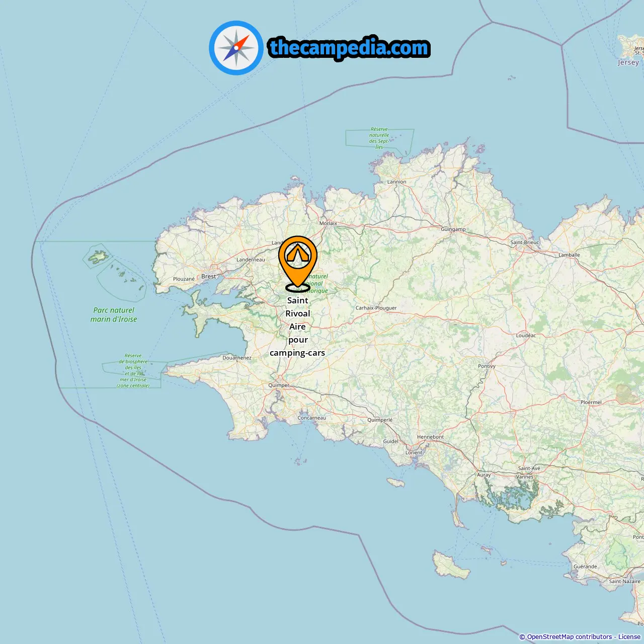
Task: Click the Carhaix-Plouguer town label
Action: pos(376,308)
